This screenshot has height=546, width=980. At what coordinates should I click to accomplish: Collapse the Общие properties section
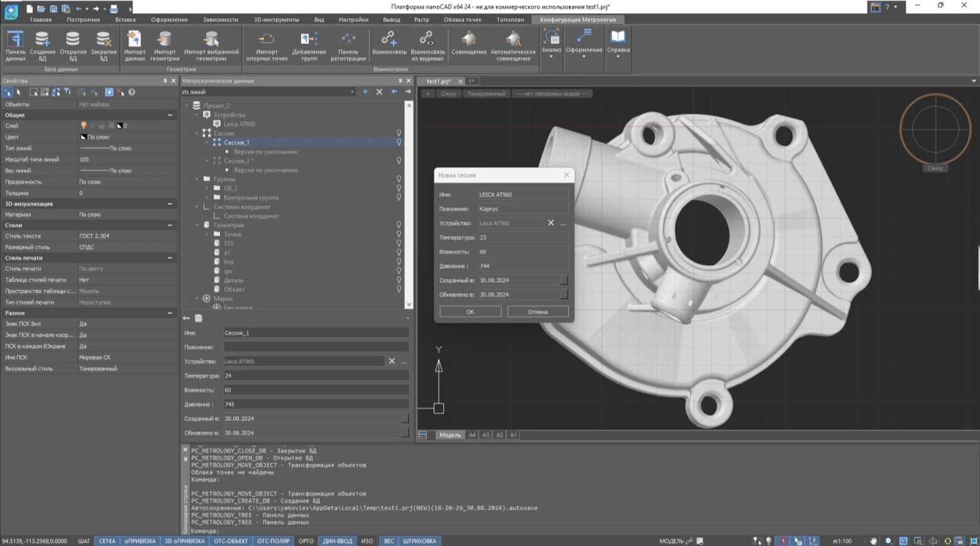(170, 116)
